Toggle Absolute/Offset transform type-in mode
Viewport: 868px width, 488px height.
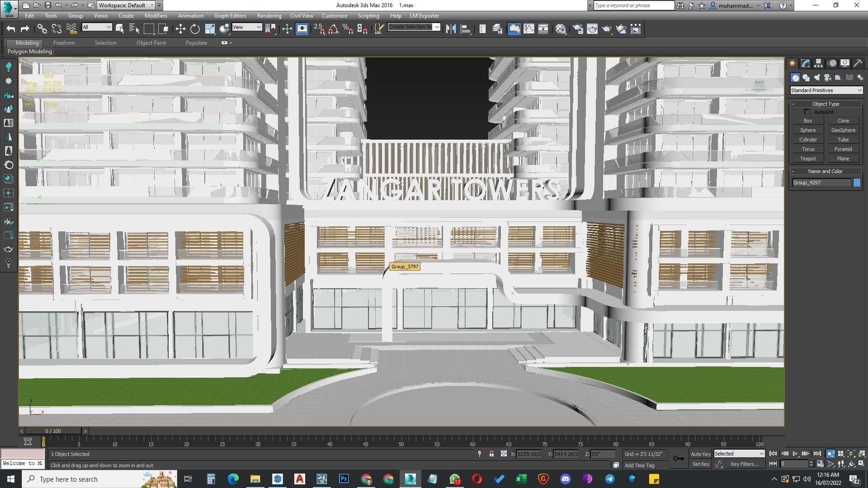(x=504, y=454)
